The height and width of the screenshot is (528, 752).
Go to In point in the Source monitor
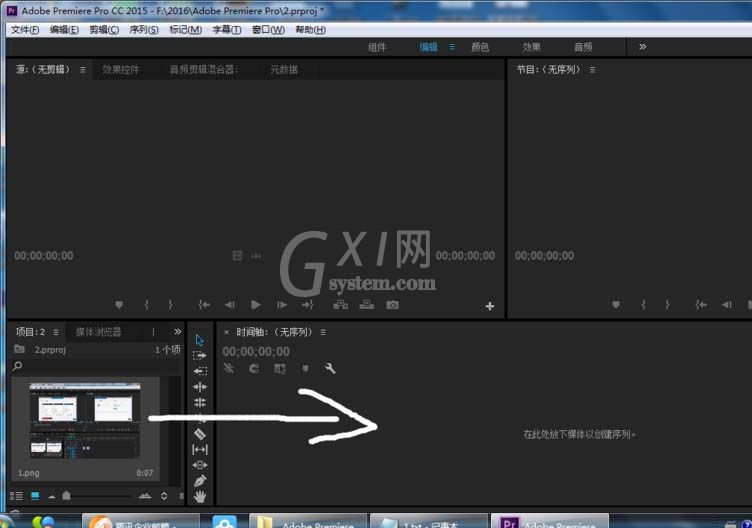(x=204, y=305)
